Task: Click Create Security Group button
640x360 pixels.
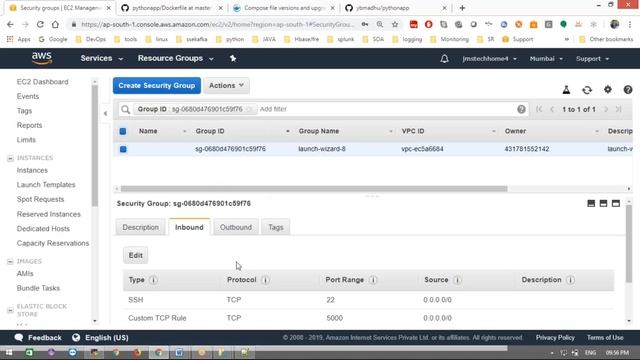Action: [x=157, y=86]
